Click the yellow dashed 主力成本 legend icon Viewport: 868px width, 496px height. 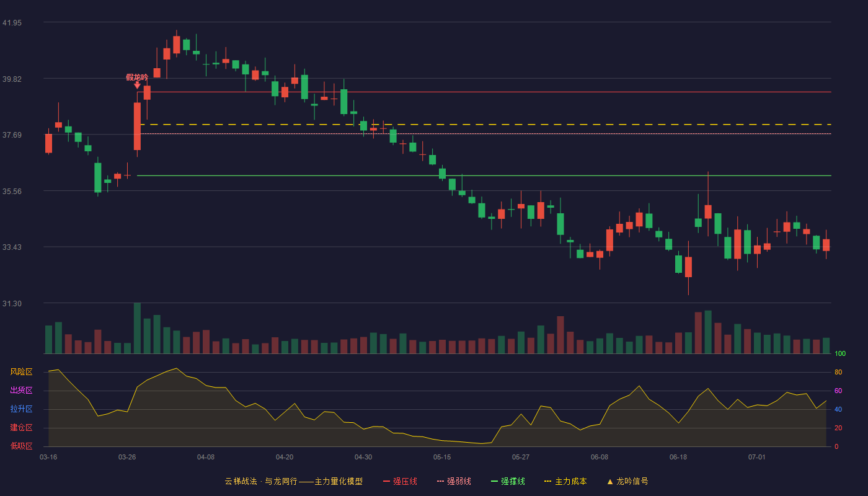[547, 481]
